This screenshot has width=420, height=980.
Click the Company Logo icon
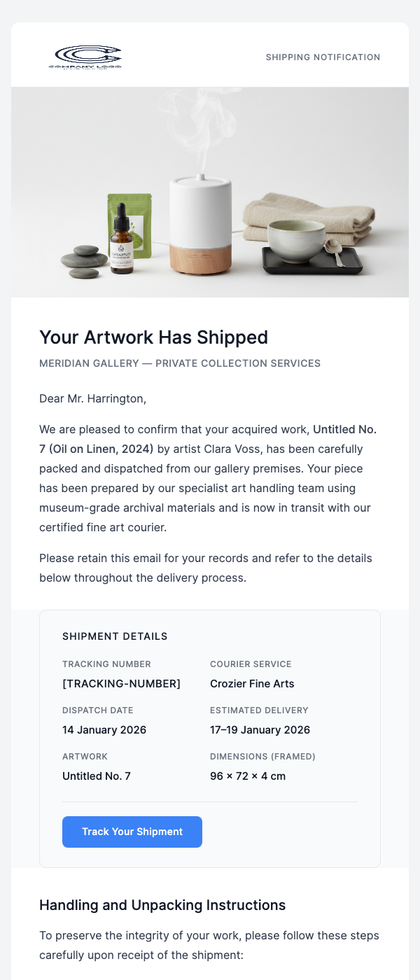[85, 57]
